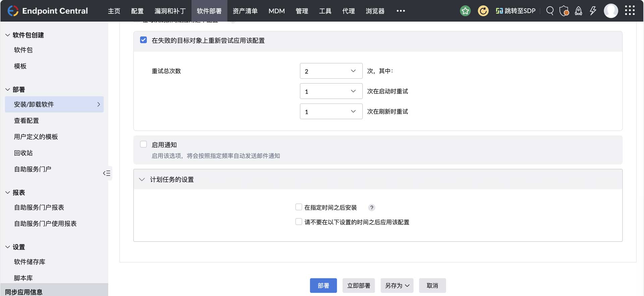
Task: Open 查看配置 in the sidebar
Action: 26,121
